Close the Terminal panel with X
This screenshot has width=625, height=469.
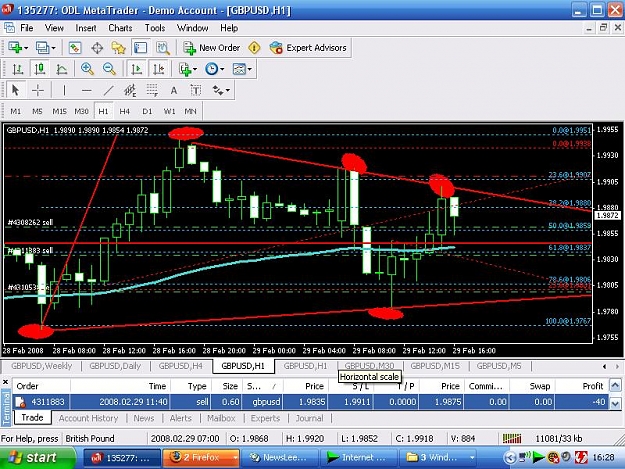(5, 382)
